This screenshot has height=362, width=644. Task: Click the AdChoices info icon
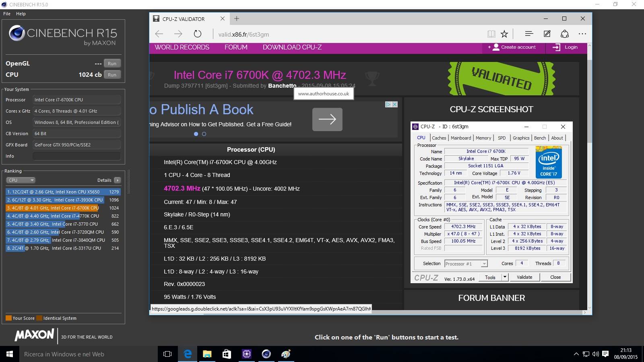(x=388, y=104)
